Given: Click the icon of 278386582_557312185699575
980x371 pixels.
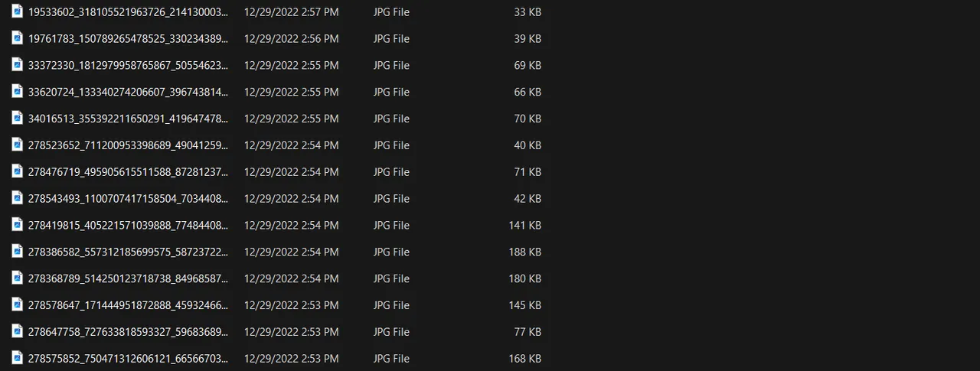Looking at the screenshot, I should click(17, 252).
